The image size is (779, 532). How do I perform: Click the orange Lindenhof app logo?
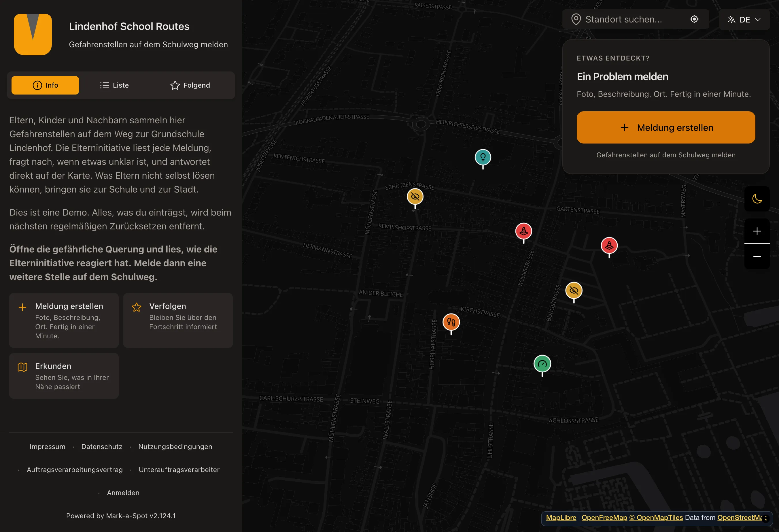click(33, 35)
